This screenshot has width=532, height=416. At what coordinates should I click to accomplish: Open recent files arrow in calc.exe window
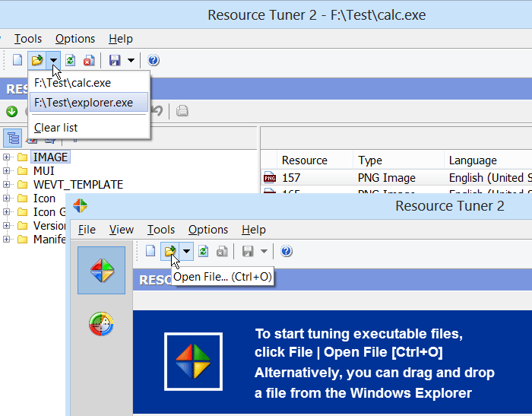click(53, 60)
